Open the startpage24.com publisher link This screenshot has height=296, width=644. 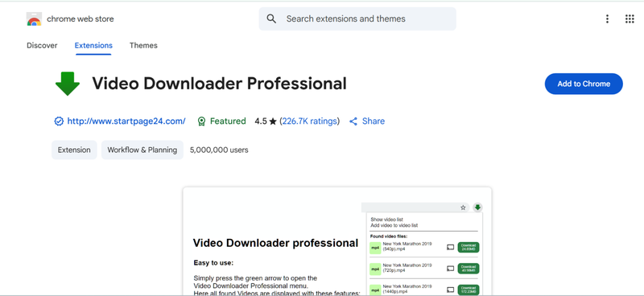point(126,121)
